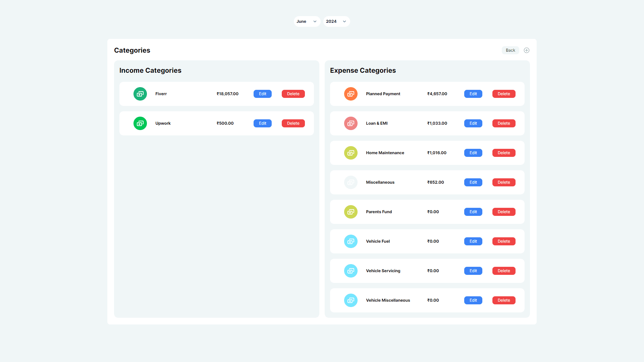The width and height of the screenshot is (644, 362).
Task: Open the year selector showing 2024
Action: pos(336,21)
